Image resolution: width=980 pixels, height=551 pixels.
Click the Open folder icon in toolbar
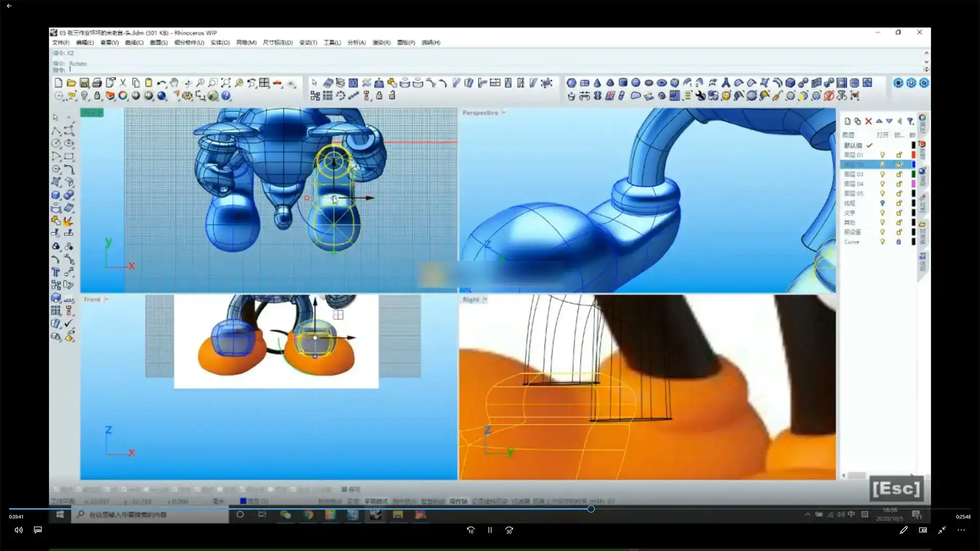(71, 83)
